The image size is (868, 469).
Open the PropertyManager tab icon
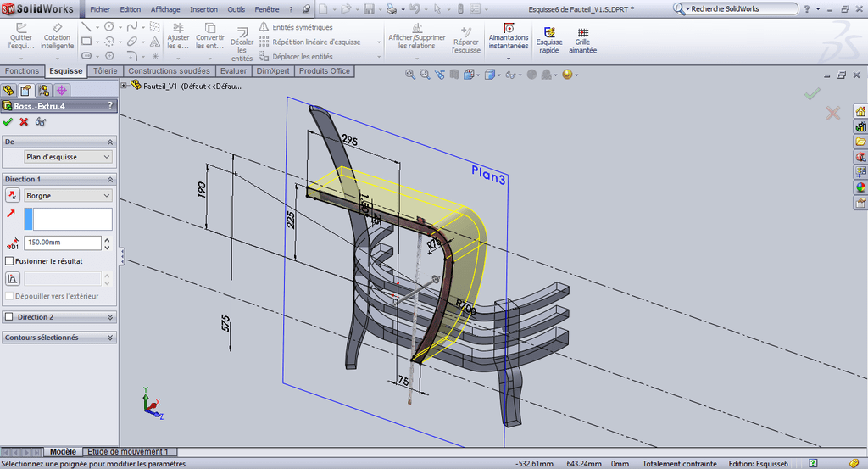pyautogui.click(x=26, y=90)
